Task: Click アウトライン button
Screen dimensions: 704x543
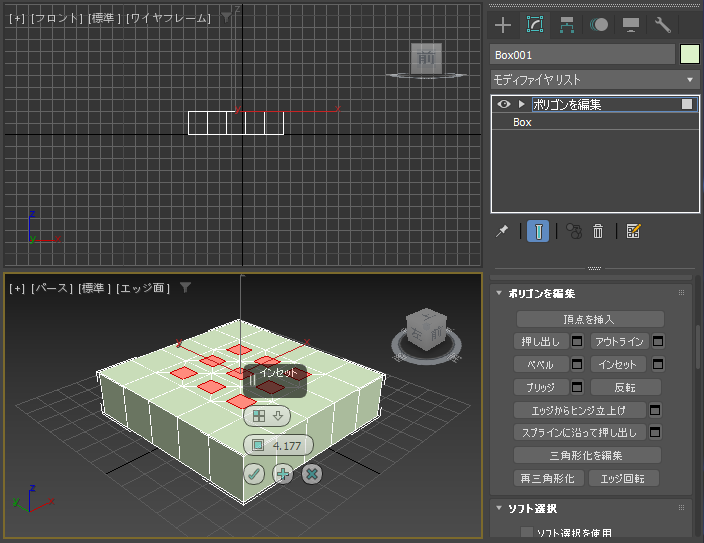Action: tap(620, 341)
